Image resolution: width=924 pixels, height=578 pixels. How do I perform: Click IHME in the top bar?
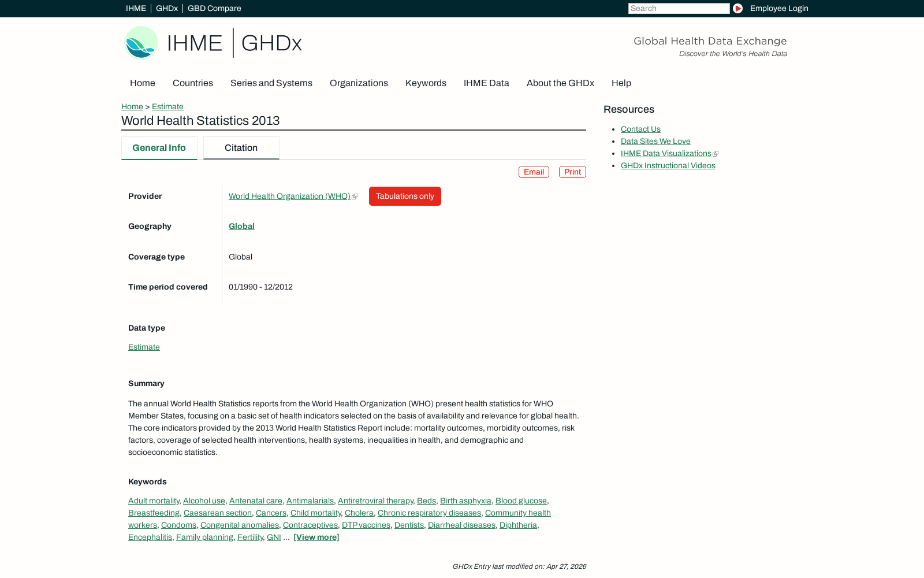136,8
